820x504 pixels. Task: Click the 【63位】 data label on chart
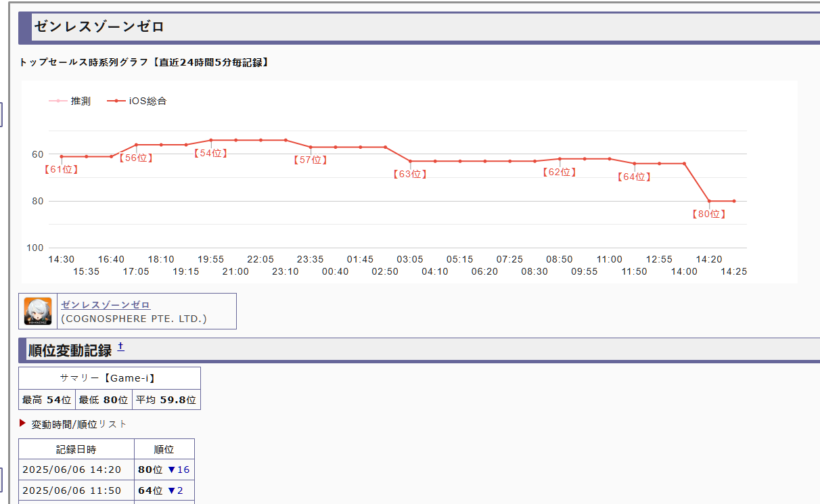[x=409, y=174]
